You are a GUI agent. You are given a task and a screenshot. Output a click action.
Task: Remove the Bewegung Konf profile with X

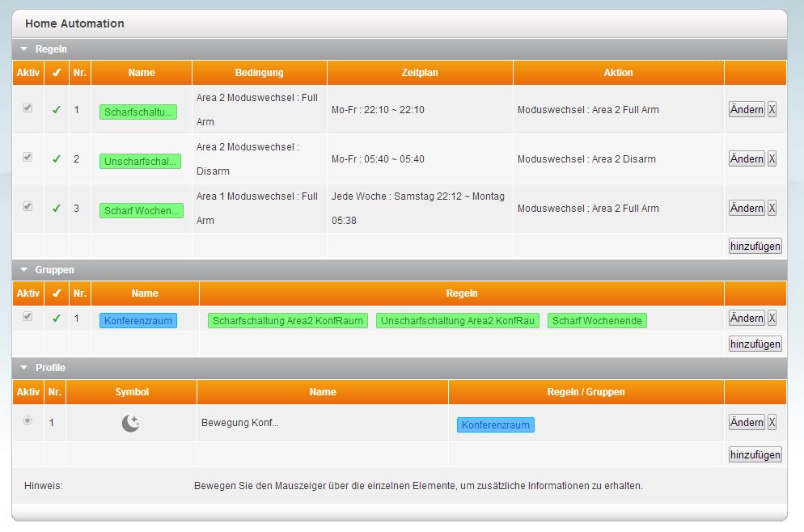(x=772, y=422)
